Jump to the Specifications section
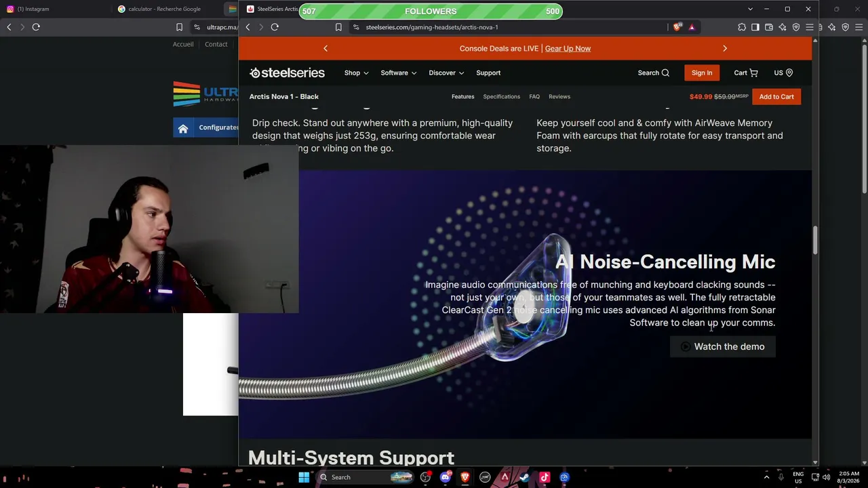Image resolution: width=868 pixels, height=488 pixels. coord(502,96)
